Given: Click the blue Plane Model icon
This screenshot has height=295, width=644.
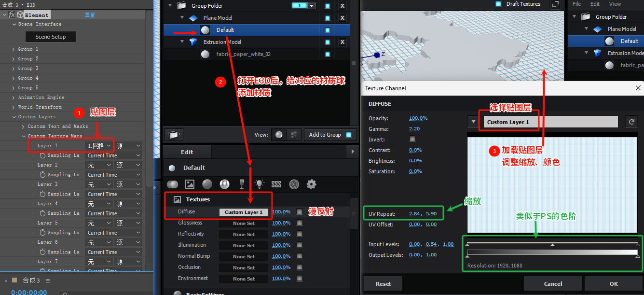Looking at the screenshot, I should pyautogui.click(x=193, y=18).
